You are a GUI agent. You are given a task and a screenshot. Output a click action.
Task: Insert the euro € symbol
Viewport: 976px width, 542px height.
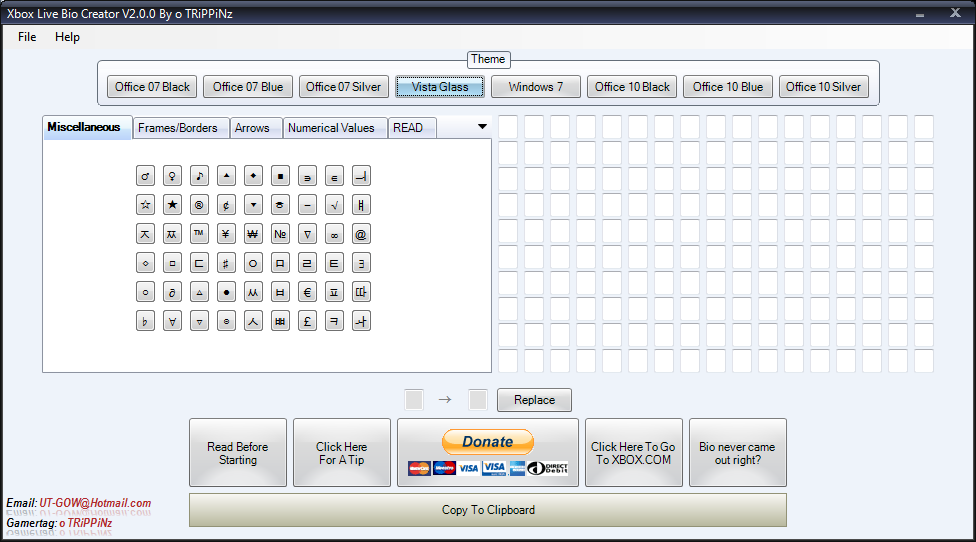point(307,292)
